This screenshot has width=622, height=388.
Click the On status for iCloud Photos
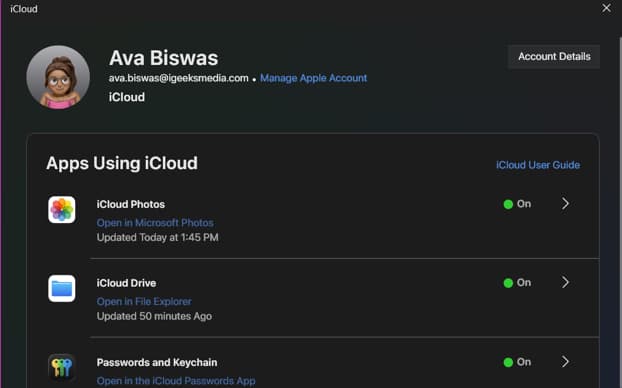point(517,204)
